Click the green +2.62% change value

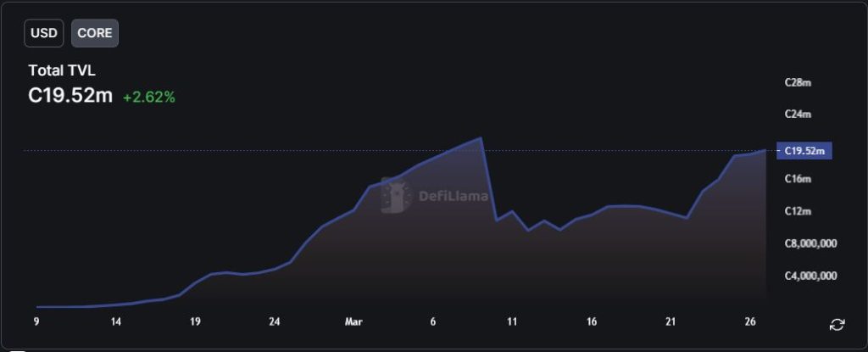coord(149,98)
